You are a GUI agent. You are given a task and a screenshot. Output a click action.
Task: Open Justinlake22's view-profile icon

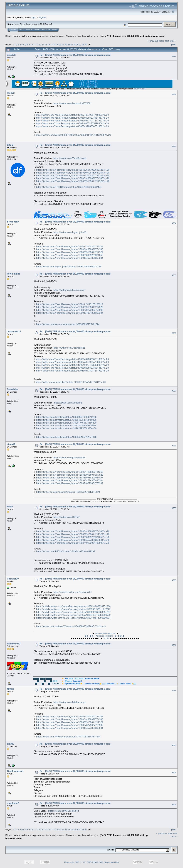pyautogui.click(x=9, y=353)
